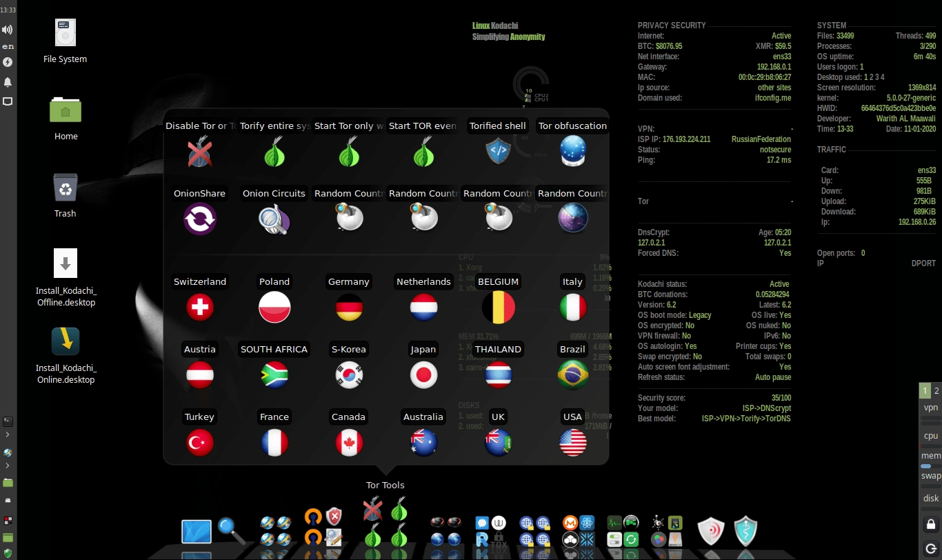Image resolution: width=942 pixels, height=560 pixels.
Task: Select Australia exit country
Action: tap(423, 442)
